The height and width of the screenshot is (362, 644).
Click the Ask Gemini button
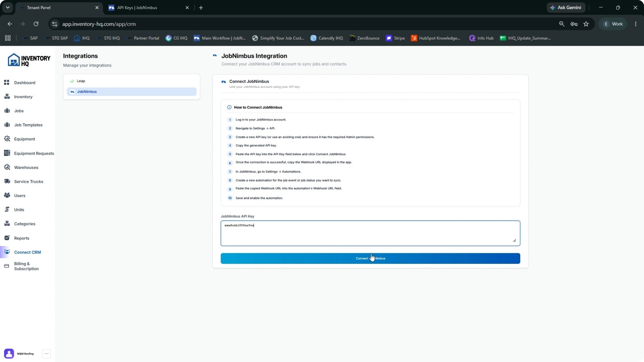566,8
